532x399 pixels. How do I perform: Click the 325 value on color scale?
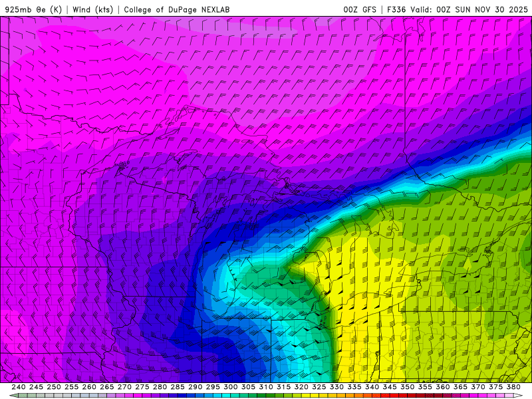pyautogui.click(x=319, y=387)
